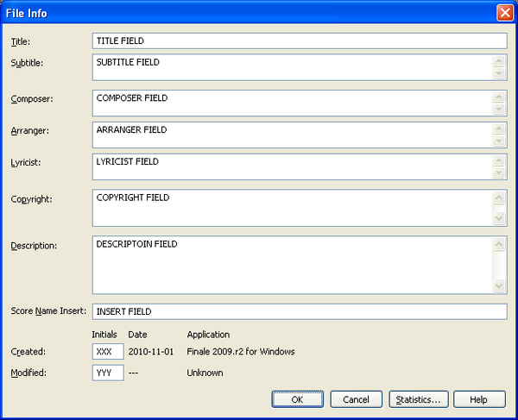Click inside the Composer field

coord(292,103)
